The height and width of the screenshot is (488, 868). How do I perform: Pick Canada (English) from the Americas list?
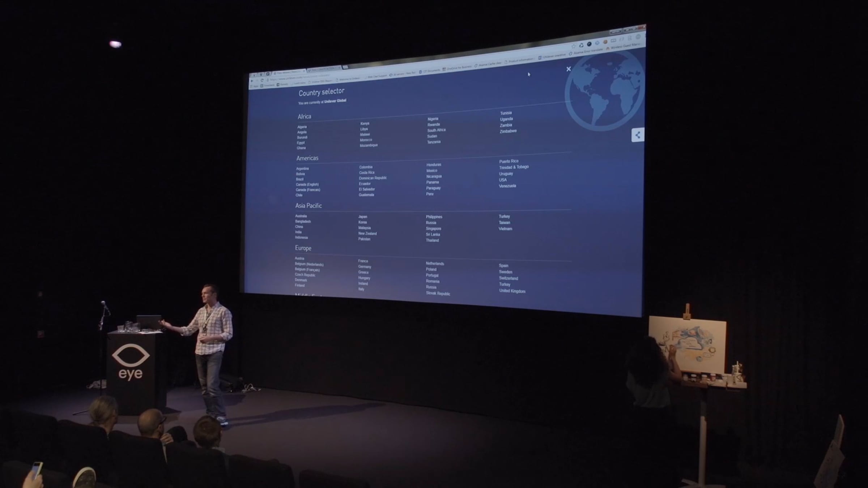pyautogui.click(x=307, y=184)
